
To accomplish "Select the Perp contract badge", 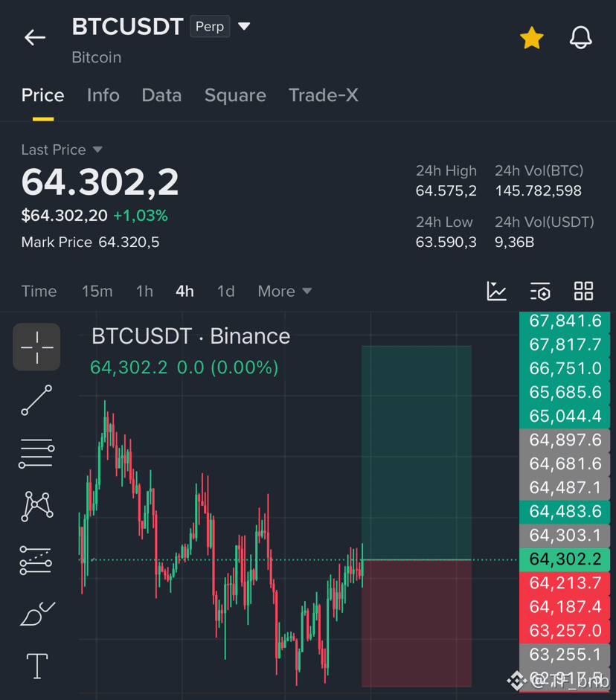I will [210, 26].
